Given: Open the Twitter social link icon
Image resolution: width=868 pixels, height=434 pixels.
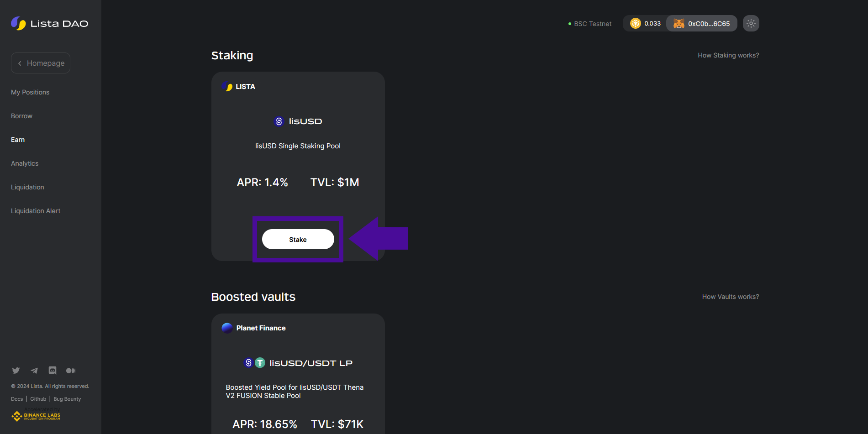Looking at the screenshot, I should tap(16, 371).
